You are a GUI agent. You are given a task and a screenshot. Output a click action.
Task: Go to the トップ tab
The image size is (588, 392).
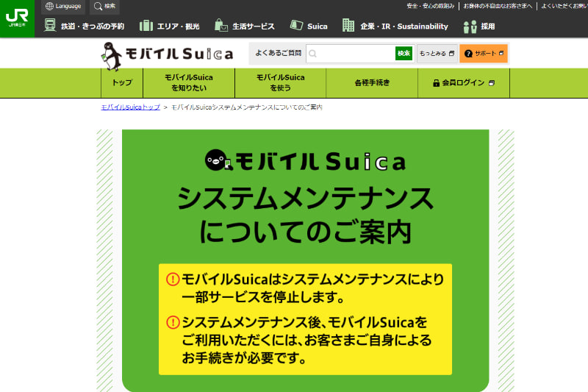click(x=122, y=82)
